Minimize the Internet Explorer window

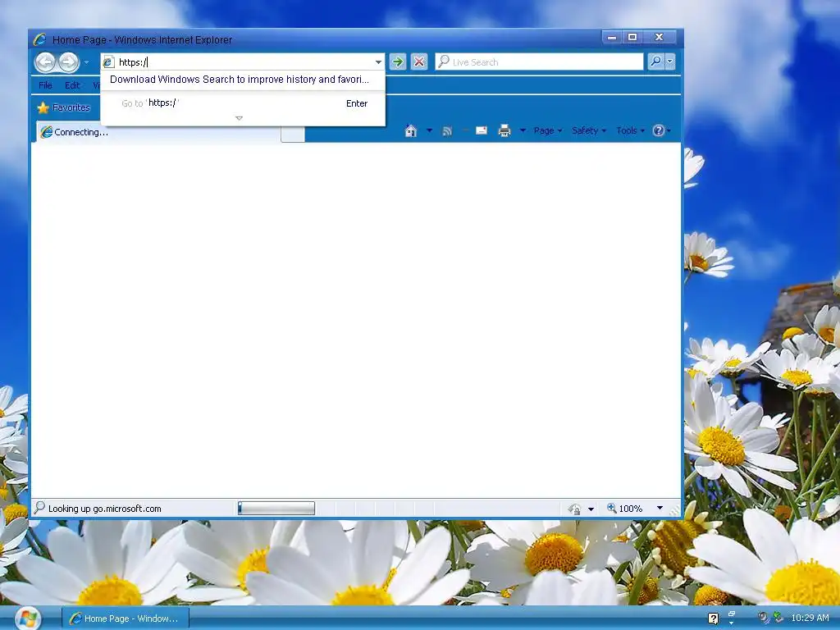612,37
